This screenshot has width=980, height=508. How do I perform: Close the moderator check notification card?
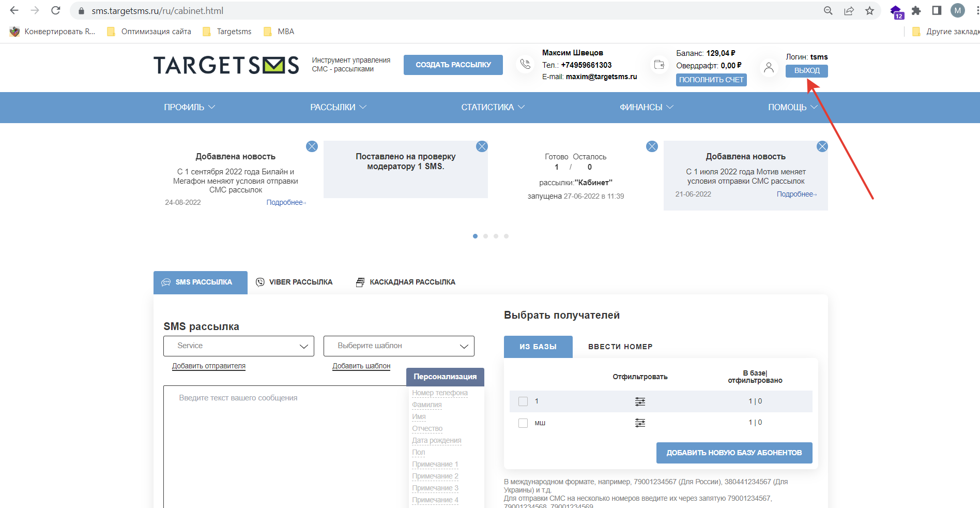click(482, 146)
